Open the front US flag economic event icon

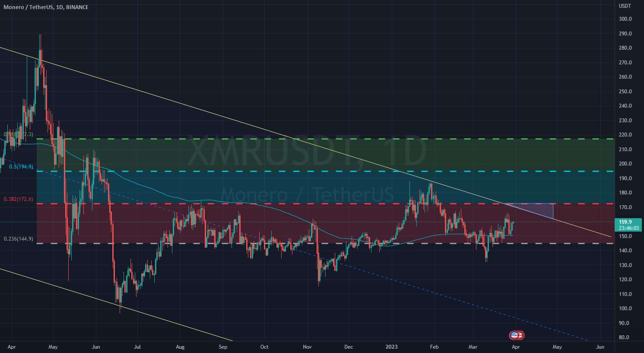(x=514, y=335)
